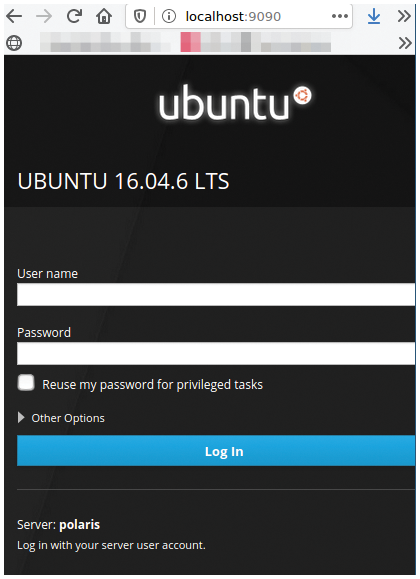The width and height of the screenshot is (420, 579).
Task: Click the browser forward arrow
Action: (44, 16)
